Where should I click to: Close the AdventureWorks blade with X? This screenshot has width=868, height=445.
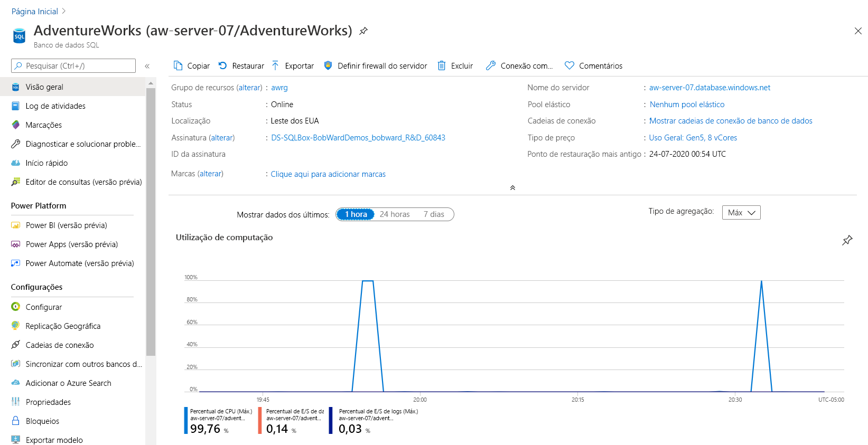coord(858,31)
